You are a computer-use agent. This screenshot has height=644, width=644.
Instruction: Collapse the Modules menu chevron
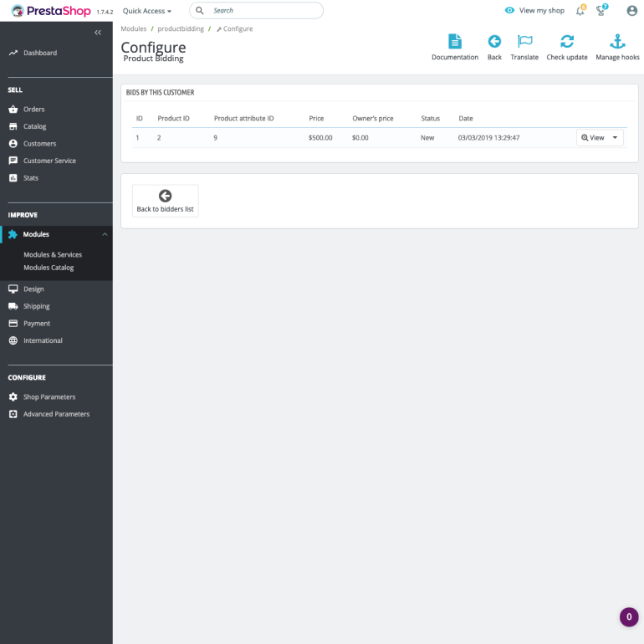point(105,234)
